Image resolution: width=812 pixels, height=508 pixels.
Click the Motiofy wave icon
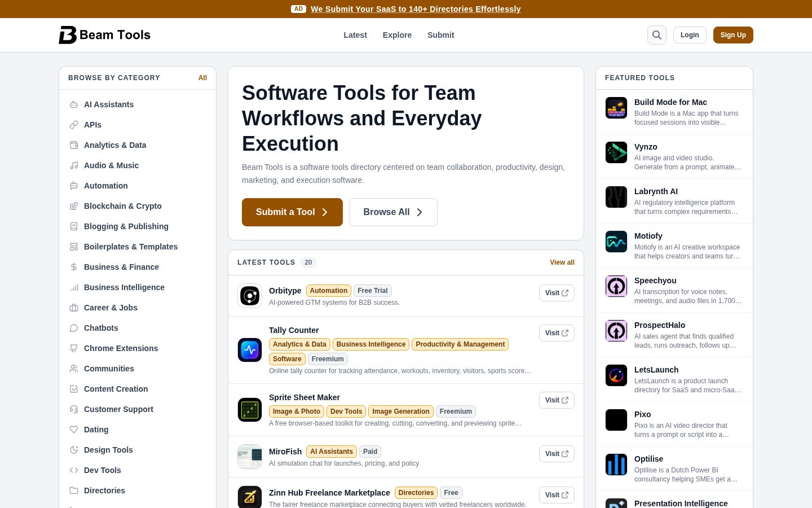(x=616, y=242)
